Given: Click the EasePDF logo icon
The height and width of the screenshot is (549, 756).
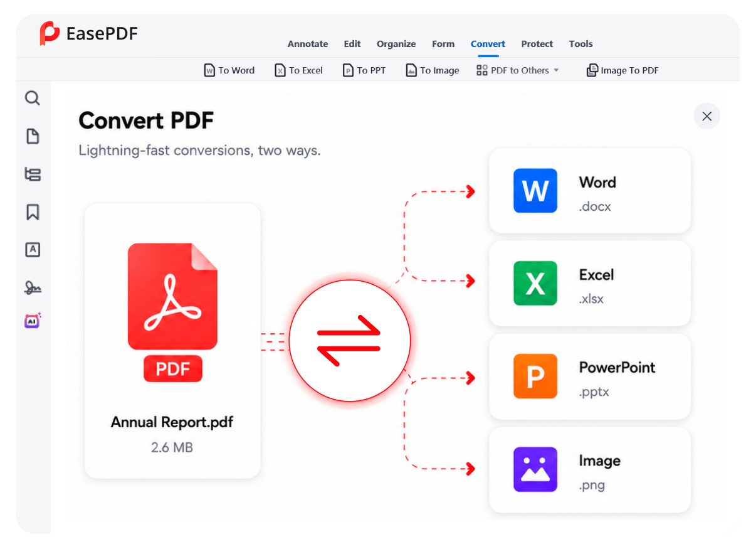Looking at the screenshot, I should 50,33.
